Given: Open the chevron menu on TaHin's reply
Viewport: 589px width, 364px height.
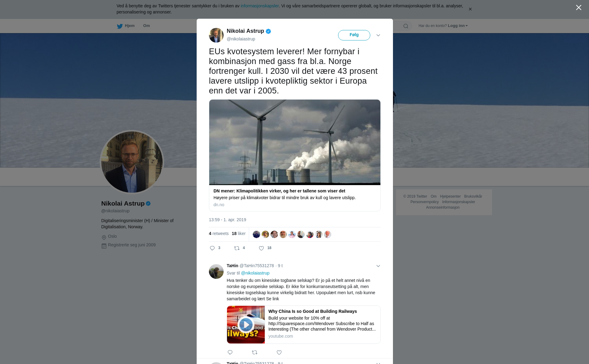Looking at the screenshot, I should [x=378, y=266].
